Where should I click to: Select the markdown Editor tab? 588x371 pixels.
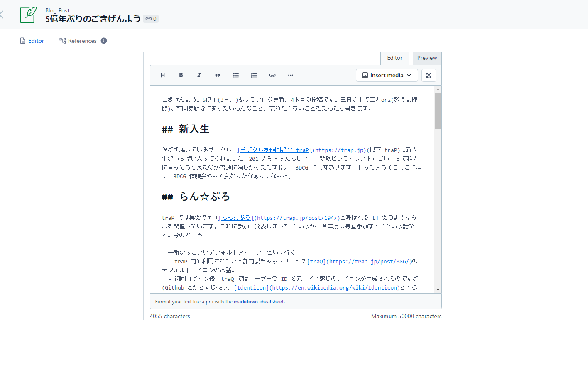point(394,58)
